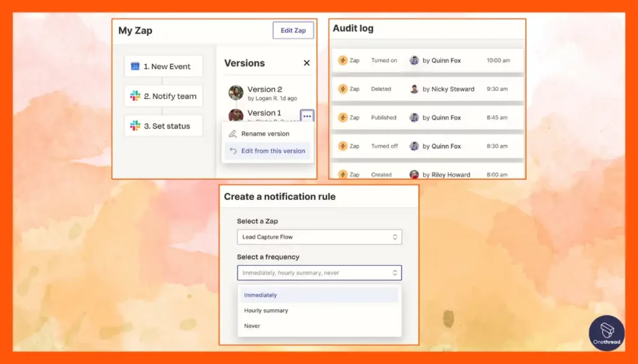Click the 8:45 am timestamp
638x364 pixels.
[x=497, y=118]
